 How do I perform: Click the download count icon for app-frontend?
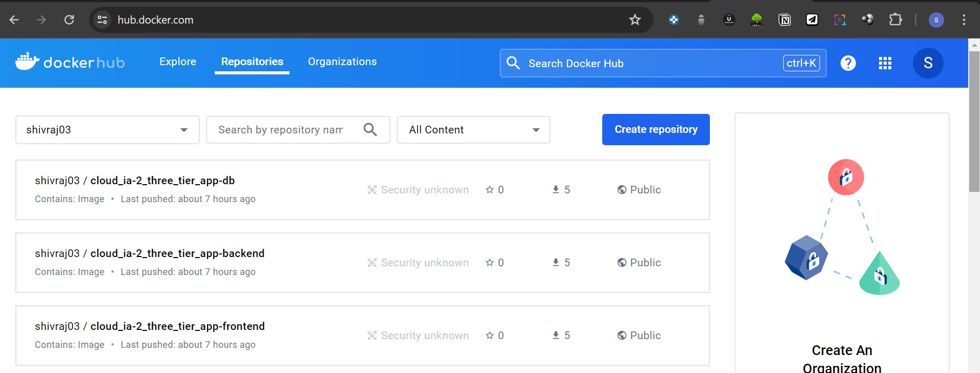[556, 336]
